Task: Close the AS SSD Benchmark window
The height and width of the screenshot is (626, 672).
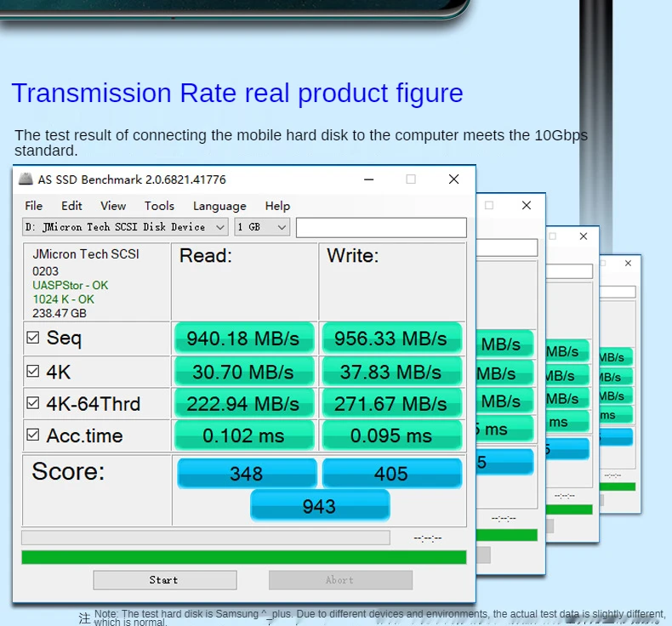Action: point(453,179)
